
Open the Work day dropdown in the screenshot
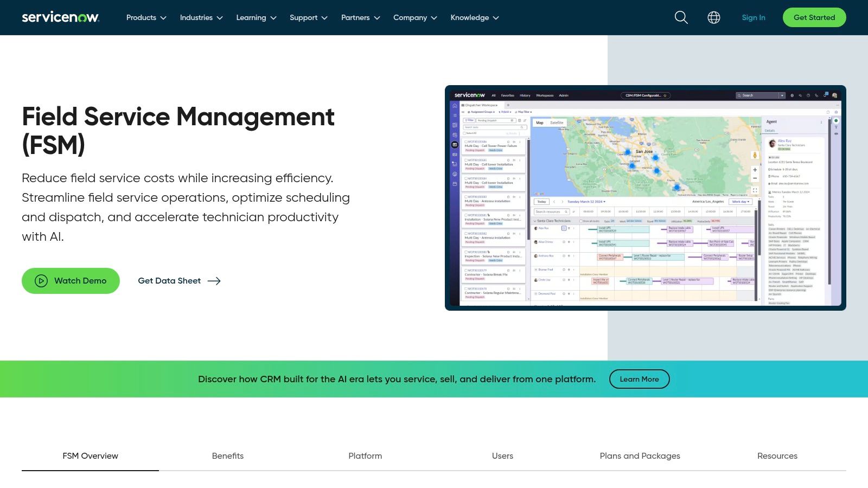click(x=741, y=202)
